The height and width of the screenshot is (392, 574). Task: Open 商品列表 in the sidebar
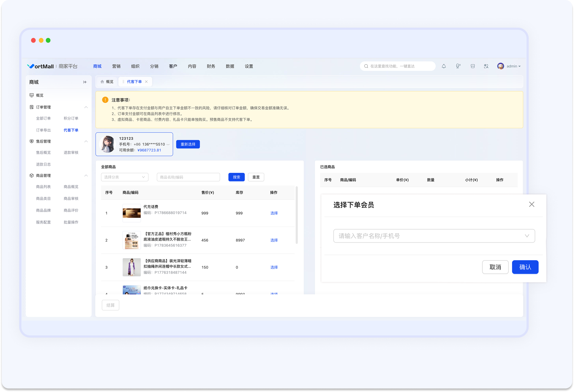pyautogui.click(x=44, y=187)
